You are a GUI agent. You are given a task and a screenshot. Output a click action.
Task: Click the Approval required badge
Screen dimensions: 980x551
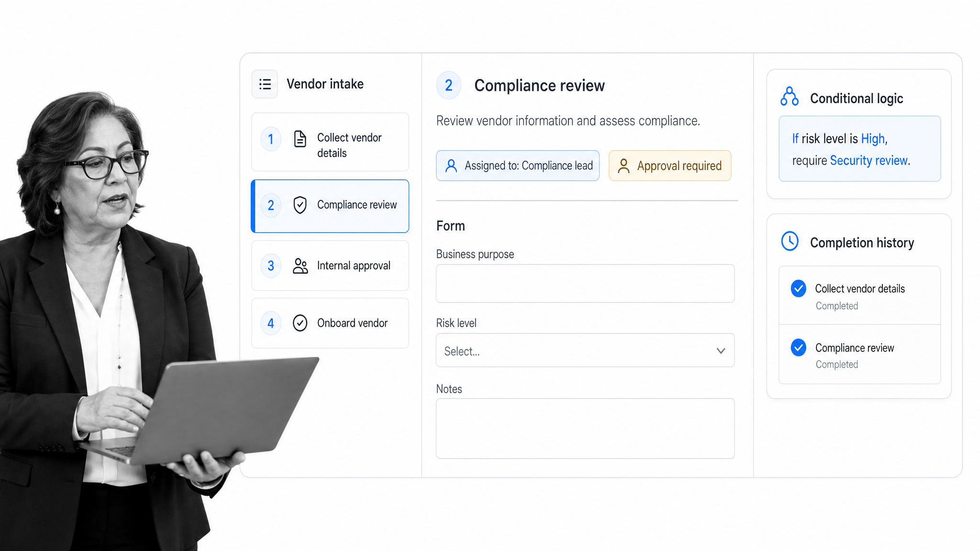tap(670, 165)
